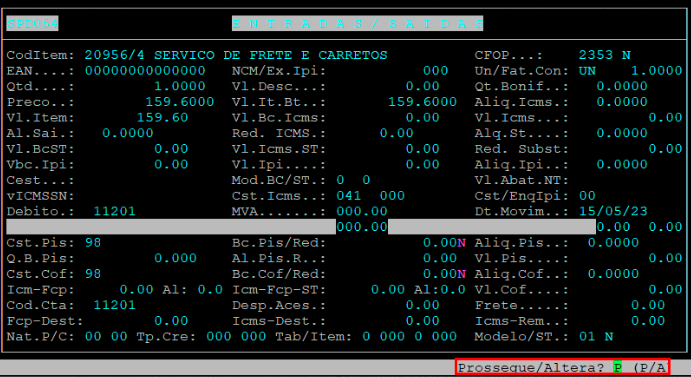Click the Bc.Pis/Red value 0.00
This screenshot has height=377, width=691.
(x=440, y=242)
